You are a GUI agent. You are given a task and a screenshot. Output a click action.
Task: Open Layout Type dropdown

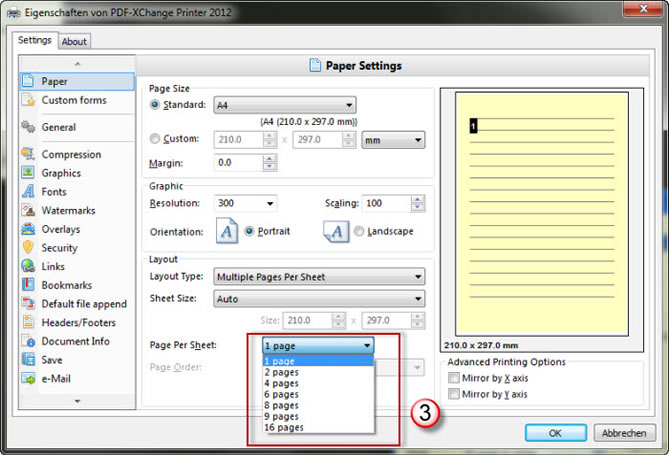pyautogui.click(x=319, y=277)
